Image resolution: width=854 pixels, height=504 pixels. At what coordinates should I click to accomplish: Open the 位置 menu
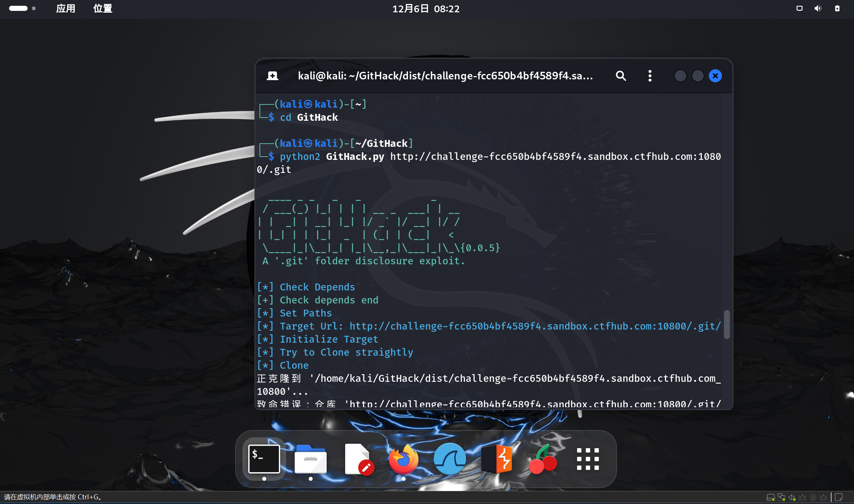[x=103, y=8]
